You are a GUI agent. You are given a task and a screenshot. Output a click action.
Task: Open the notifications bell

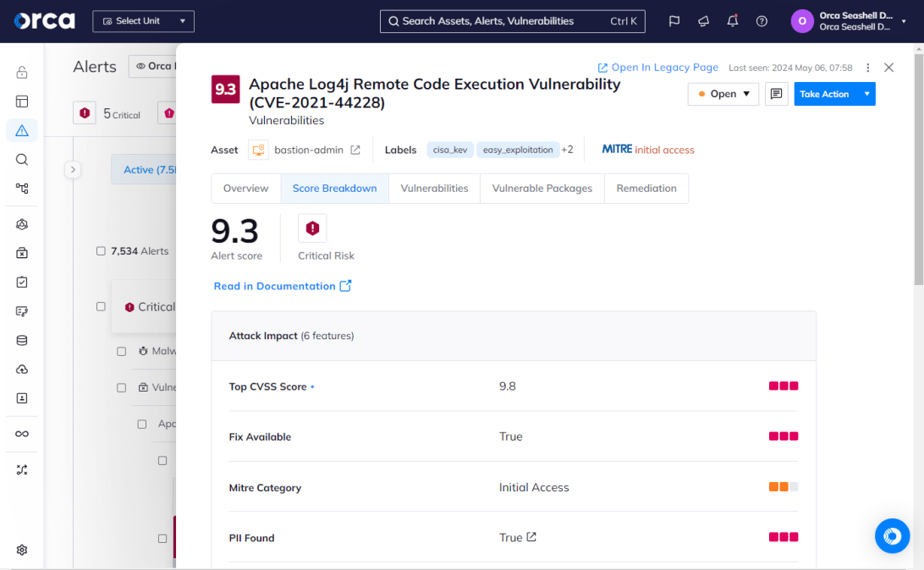[x=733, y=21]
